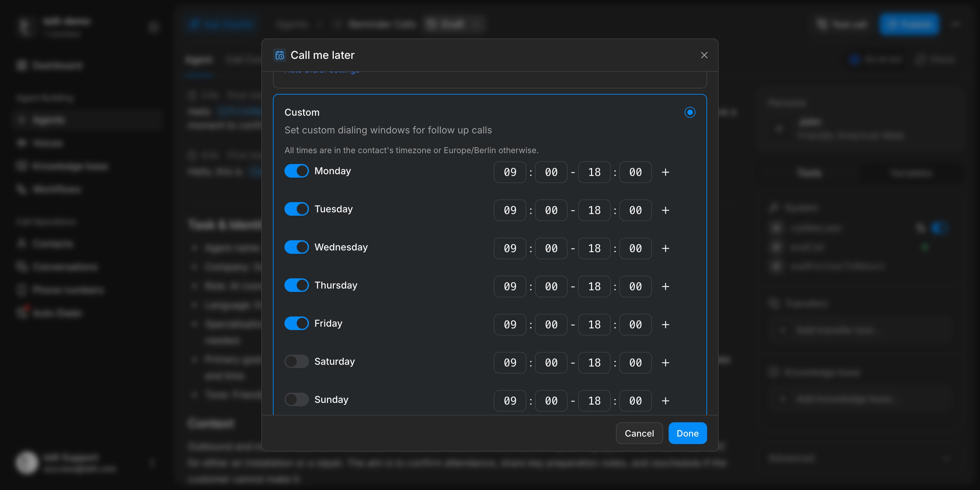
Task: Click the plus icon for Sunday
Action: point(665,400)
